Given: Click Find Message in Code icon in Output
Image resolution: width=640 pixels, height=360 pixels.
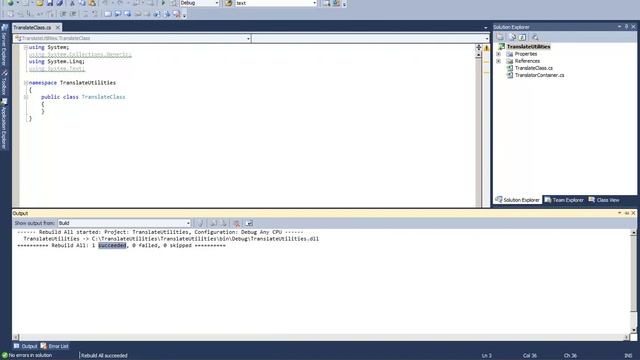Looking at the screenshot, I should (x=200, y=223).
